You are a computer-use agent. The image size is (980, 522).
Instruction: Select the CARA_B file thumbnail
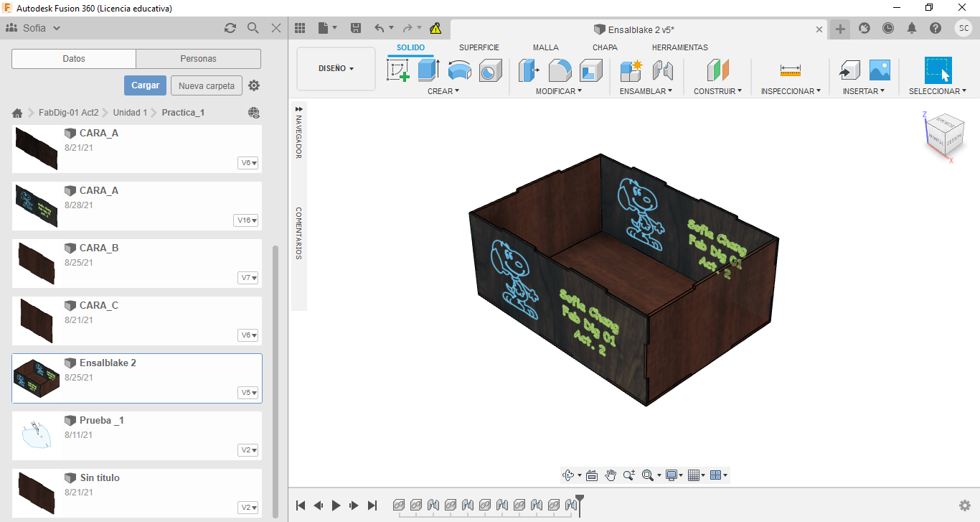(36, 263)
